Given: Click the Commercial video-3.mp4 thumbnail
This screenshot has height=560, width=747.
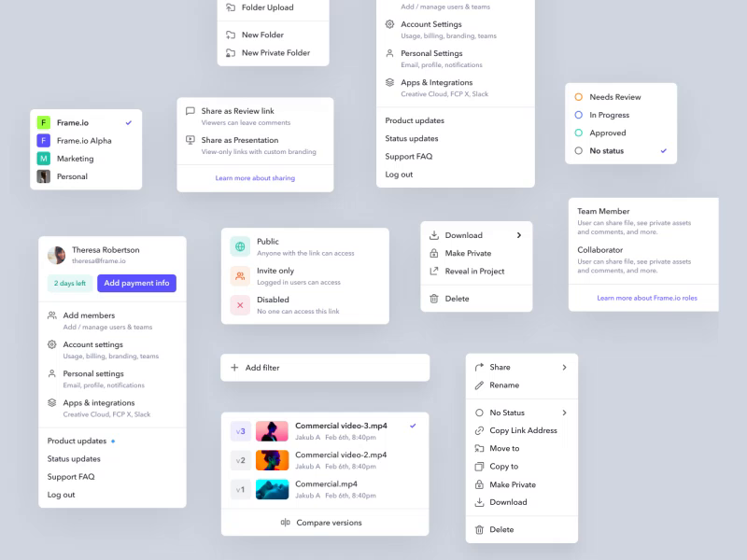Looking at the screenshot, I should click(272, 430).
